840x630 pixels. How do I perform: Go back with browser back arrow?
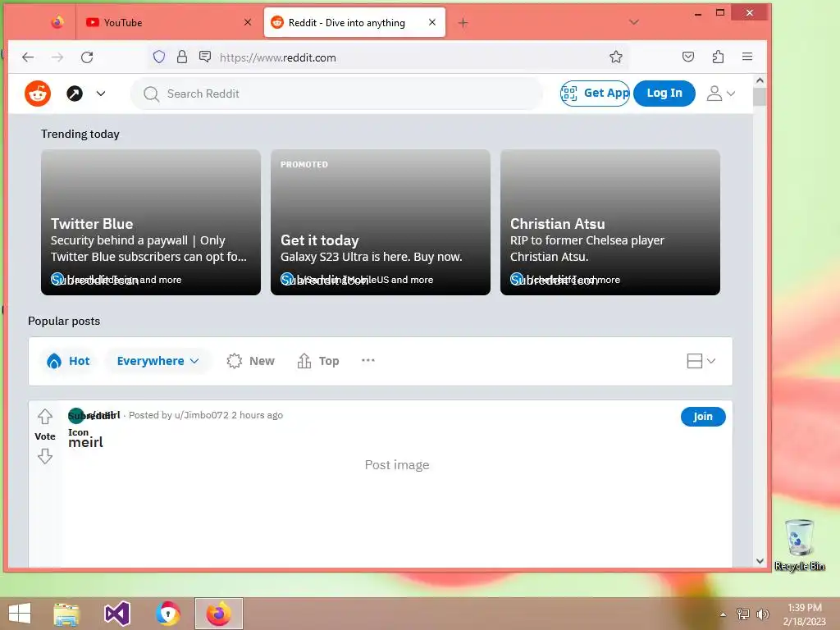point(28,57)
